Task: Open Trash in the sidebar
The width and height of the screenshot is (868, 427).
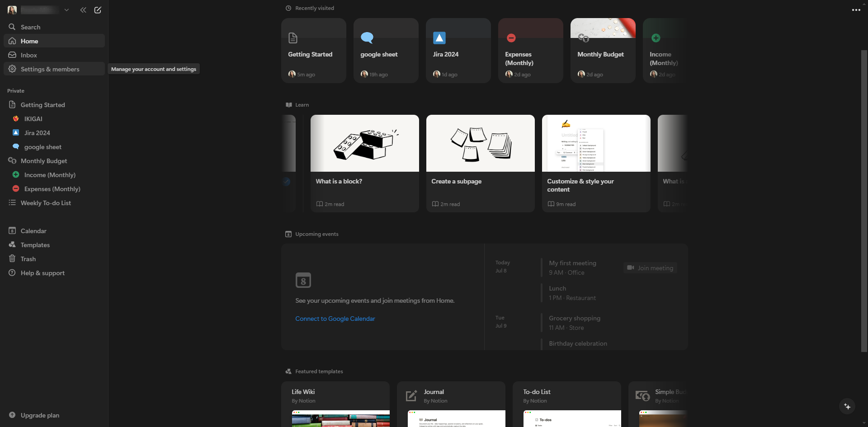Action: click(x=28, y=259)
